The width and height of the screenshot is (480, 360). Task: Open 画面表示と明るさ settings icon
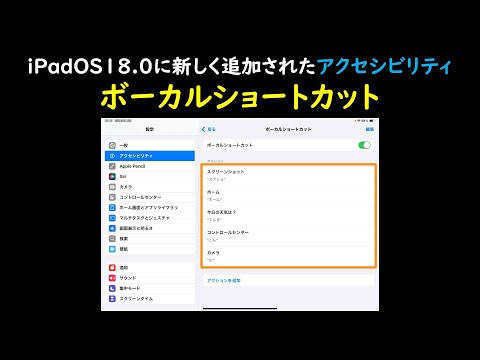pos(112,228)
